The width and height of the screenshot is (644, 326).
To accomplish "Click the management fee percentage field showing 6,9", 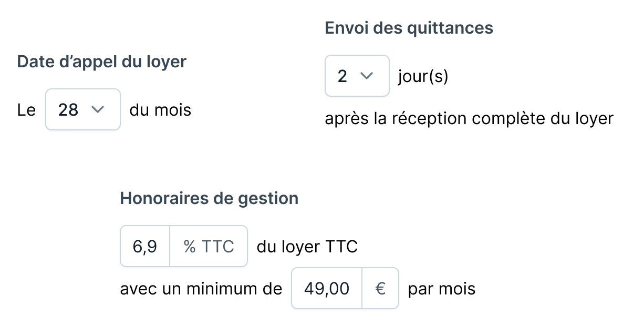I will pyautogui.click(x=144, y=246).
